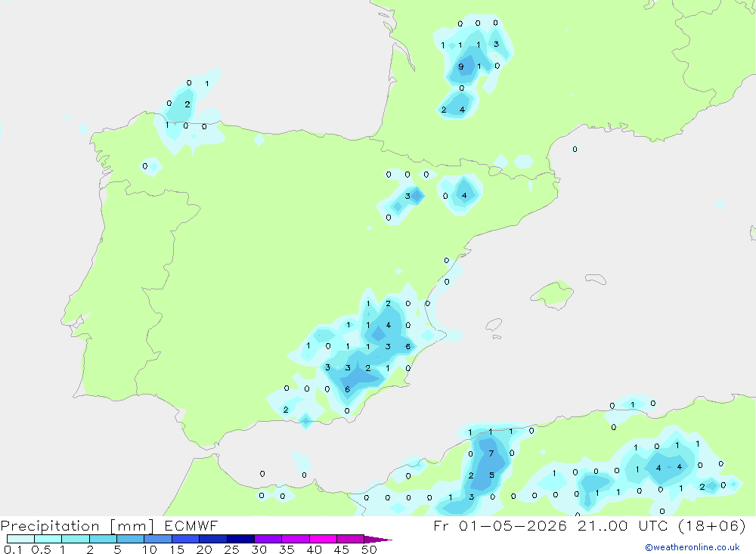The image size is (756, 554).
Task: Click the '5' value below the Algerian 7
Action: 492,475
